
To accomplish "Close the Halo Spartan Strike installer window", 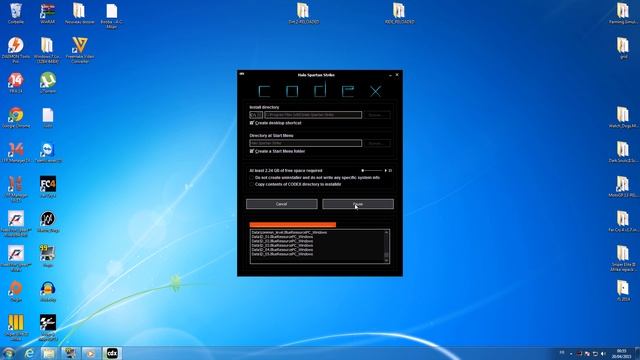I will coord(397,75).
